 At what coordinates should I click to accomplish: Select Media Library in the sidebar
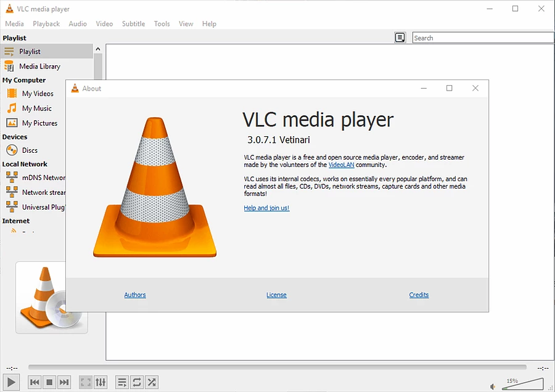tap(39, 66)
